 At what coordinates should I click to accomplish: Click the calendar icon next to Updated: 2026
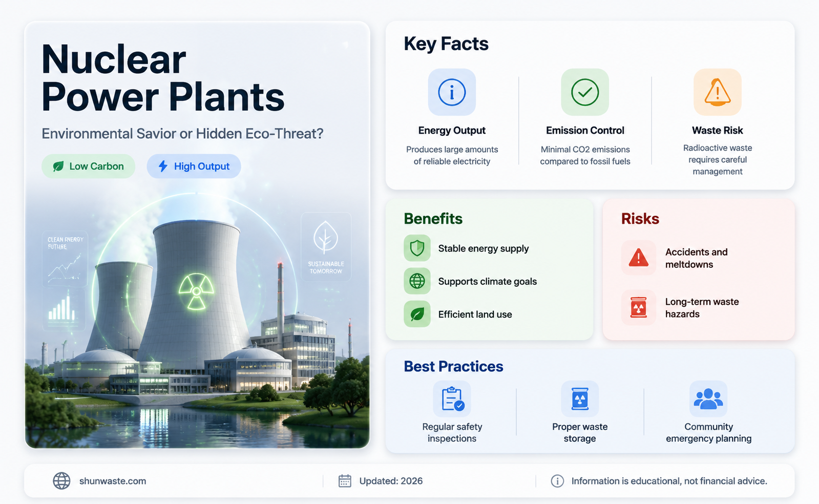click(345, 481)
